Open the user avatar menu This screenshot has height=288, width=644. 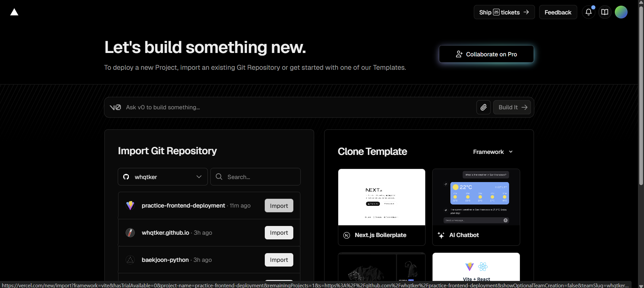621,12
